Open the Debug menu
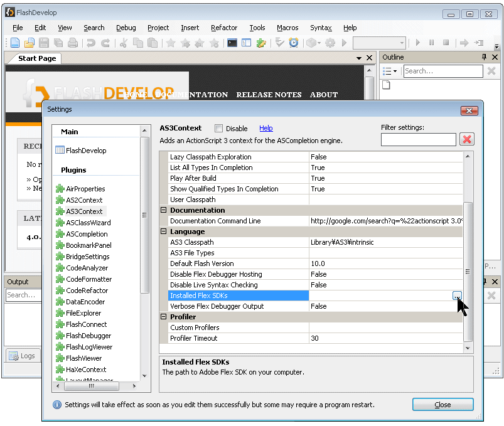Image resolution: width=504 pixels, height=426 pixels. [126, 28]
